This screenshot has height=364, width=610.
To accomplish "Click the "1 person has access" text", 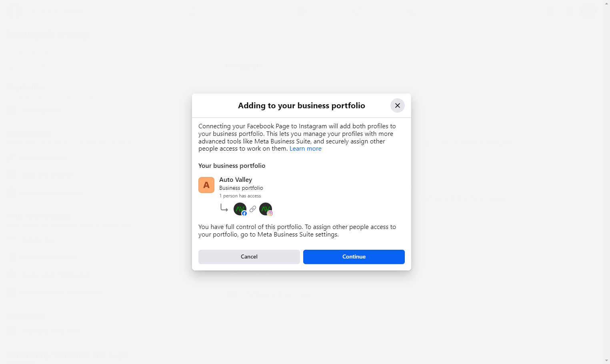I will [x=240, y=196].
